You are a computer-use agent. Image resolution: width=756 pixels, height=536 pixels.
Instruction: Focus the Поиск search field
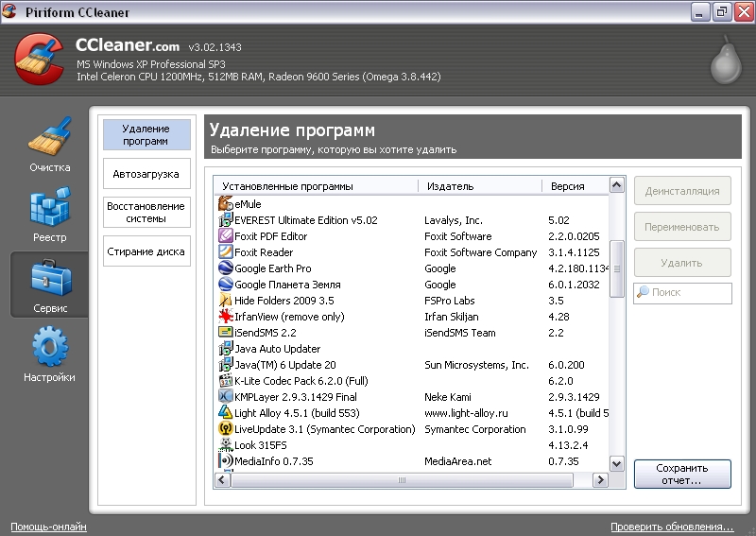(682, 292)
